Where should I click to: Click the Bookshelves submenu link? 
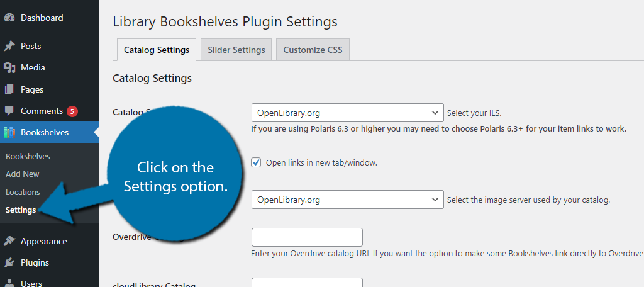(28, 156)
